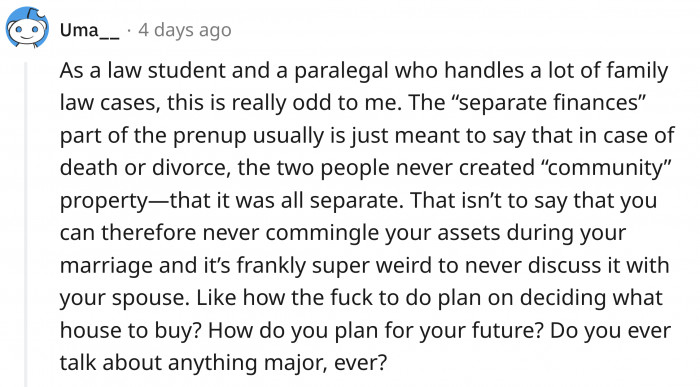Click the phrase "house to buy?" in the text
Screen dimensions: 700x387
(x=131, y=331)
